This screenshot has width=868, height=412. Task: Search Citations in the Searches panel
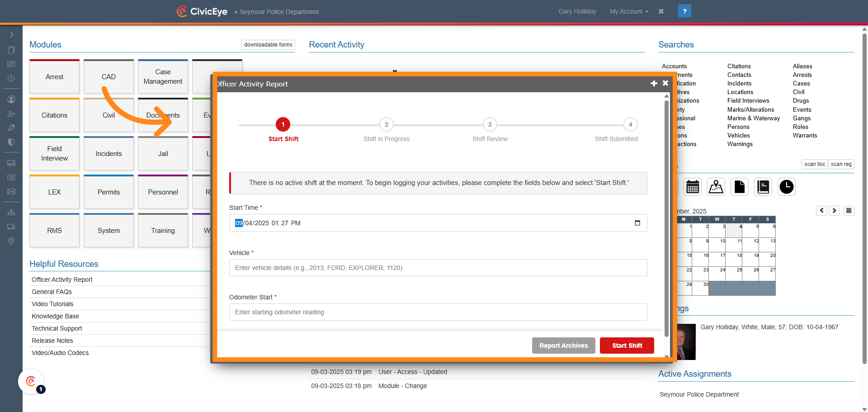click(x=739, y=66)
